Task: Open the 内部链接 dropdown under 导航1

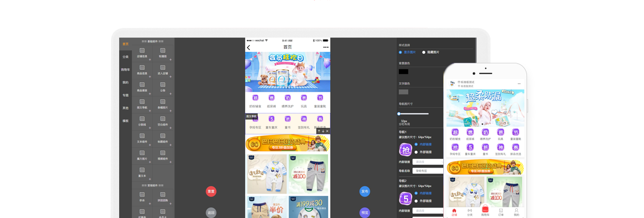Action: pyautogui.click(x=428, y=162)
